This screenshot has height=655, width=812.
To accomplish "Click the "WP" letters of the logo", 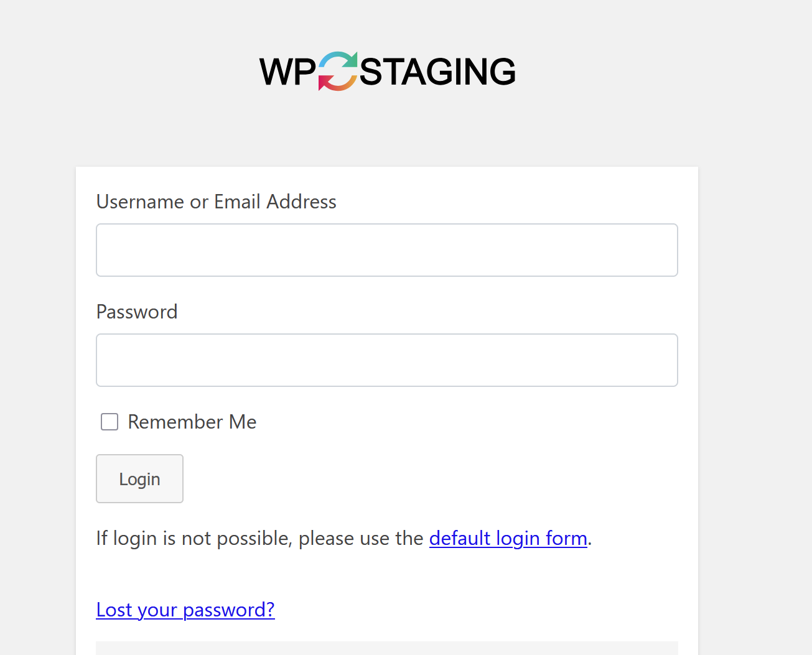I will click(x=287, y=72).
